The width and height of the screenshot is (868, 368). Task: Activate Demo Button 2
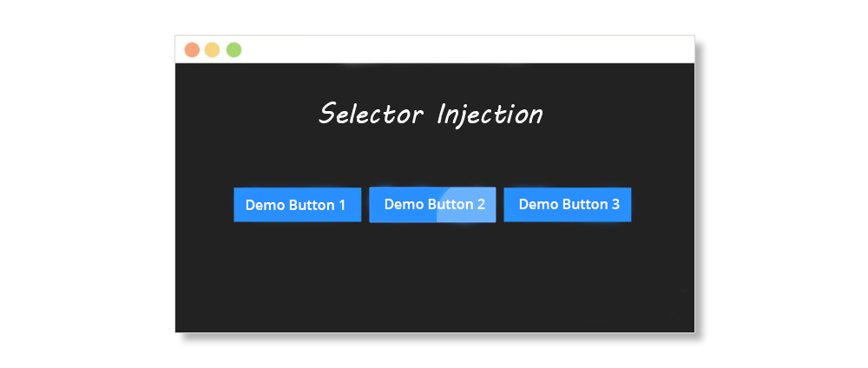point(432,205)
